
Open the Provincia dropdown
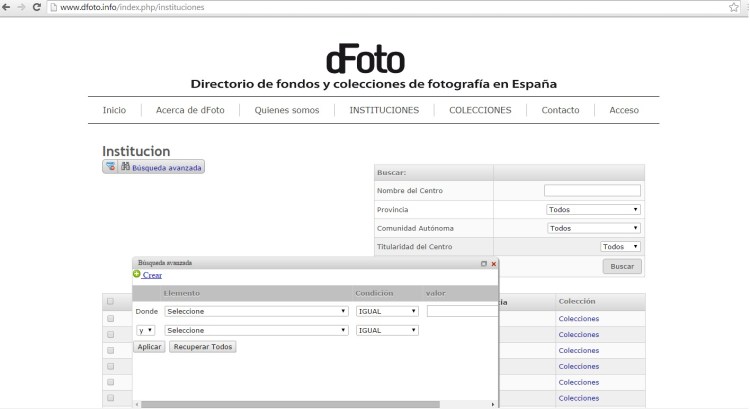point(593,210)
